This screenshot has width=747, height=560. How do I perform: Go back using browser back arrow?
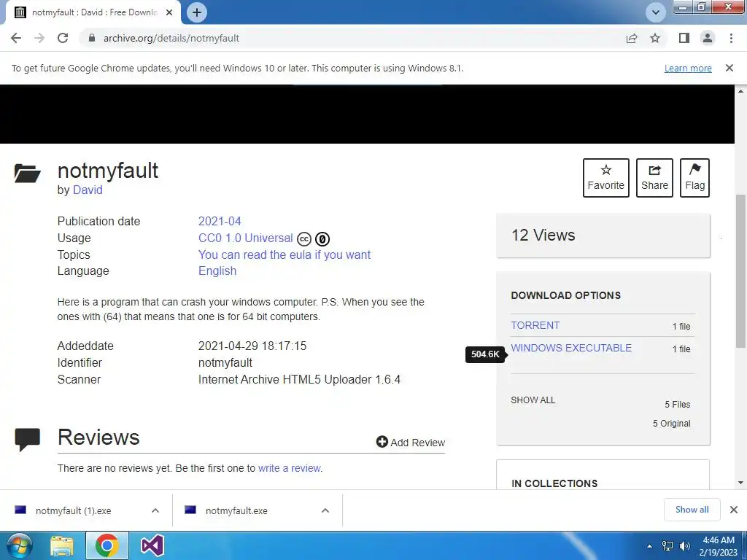(x=16, y=38)
